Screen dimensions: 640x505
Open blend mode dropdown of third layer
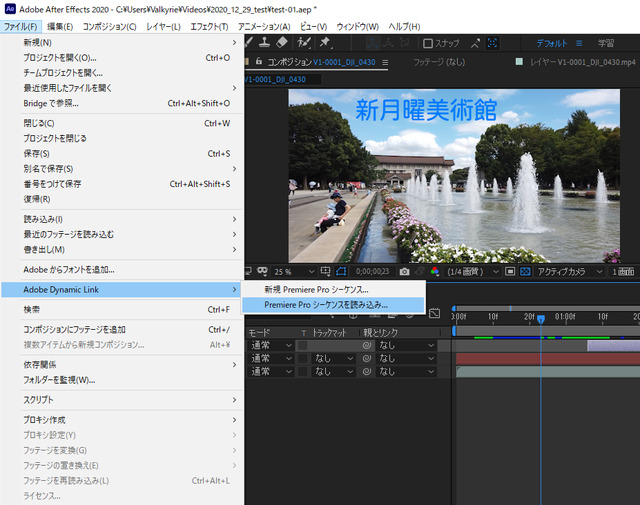coord(271,372)
